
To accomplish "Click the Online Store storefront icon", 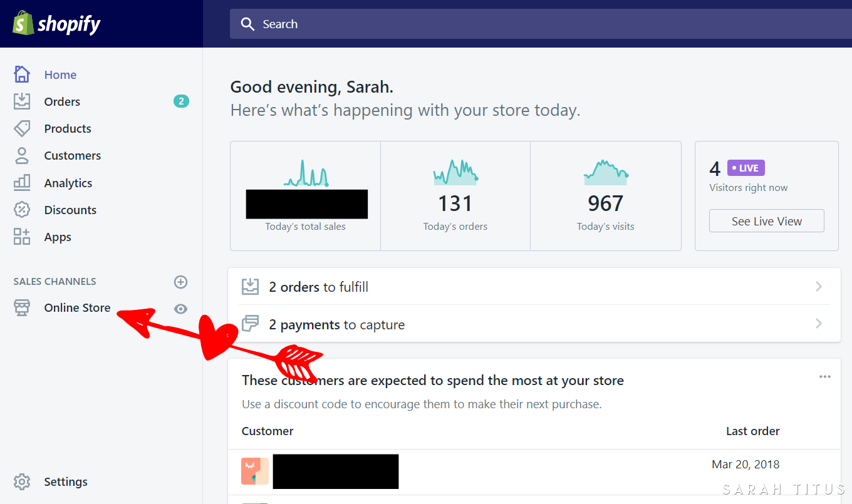I will 22,308.
